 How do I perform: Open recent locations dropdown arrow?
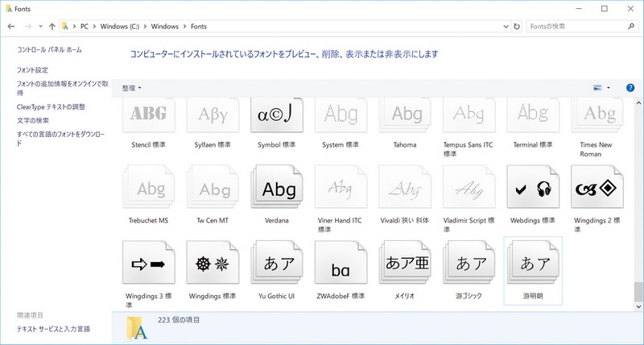point(40,27)
